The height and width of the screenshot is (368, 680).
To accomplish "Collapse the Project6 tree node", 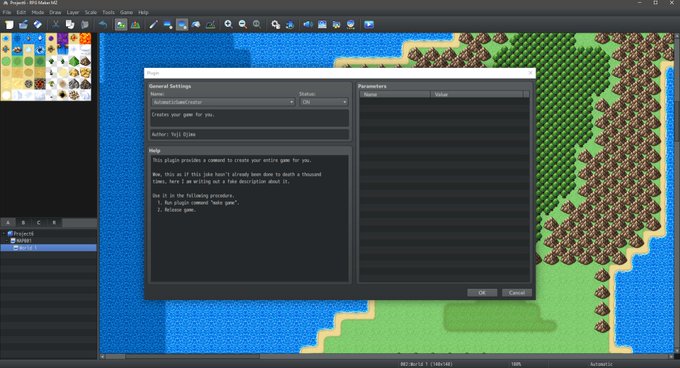I will pyautogui.click(x=4, y=234).
